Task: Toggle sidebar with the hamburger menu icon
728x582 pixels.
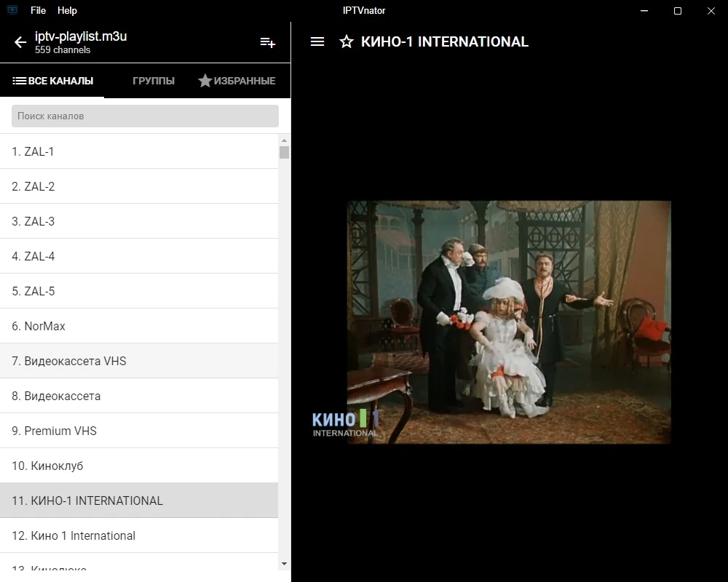Action: [x=317, y=41]
